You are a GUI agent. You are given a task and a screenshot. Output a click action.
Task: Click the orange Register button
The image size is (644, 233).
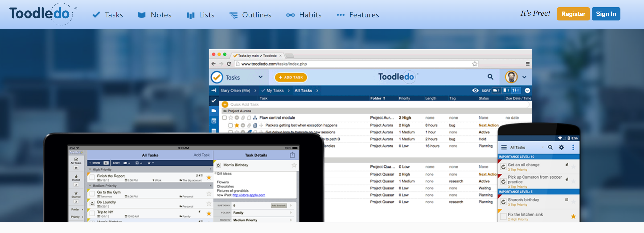click(573, 14)
